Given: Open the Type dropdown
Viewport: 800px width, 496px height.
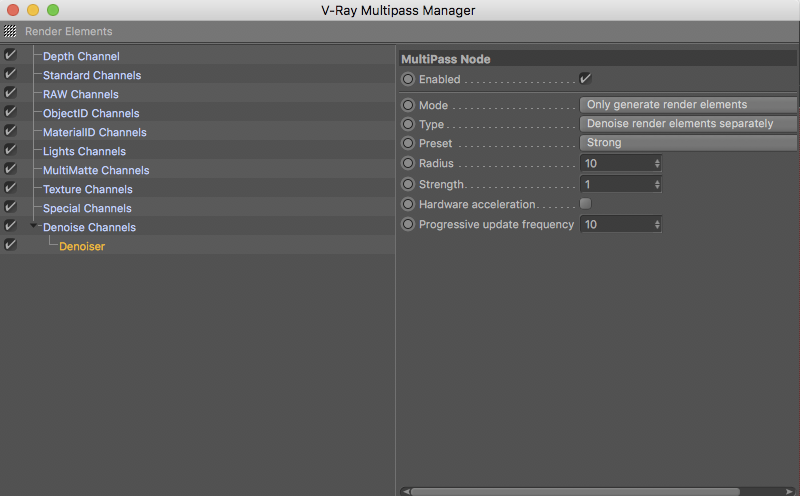Looking at the screenshot, I should [x=689, y=123].
